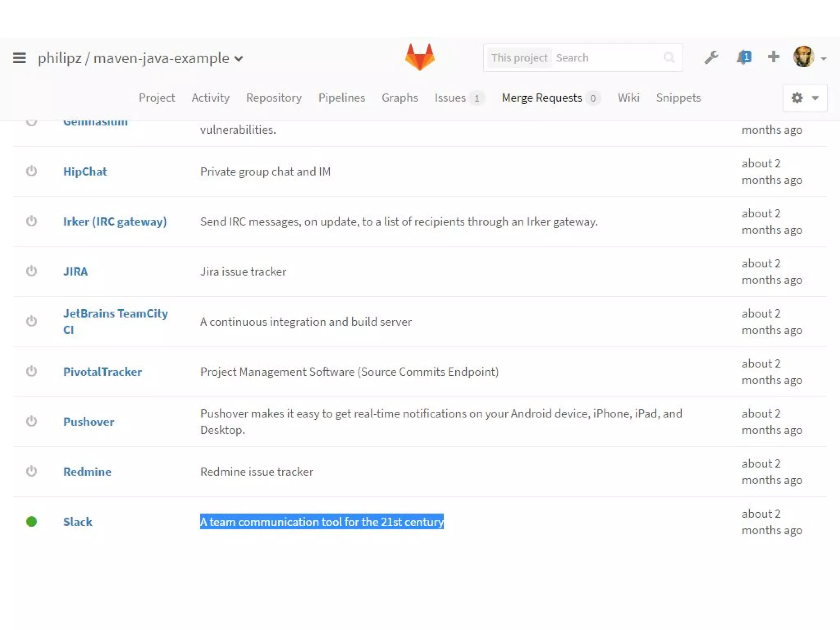Click the search magnifier icon
This screenshot has height=630, width=840.
click(669, 58)
